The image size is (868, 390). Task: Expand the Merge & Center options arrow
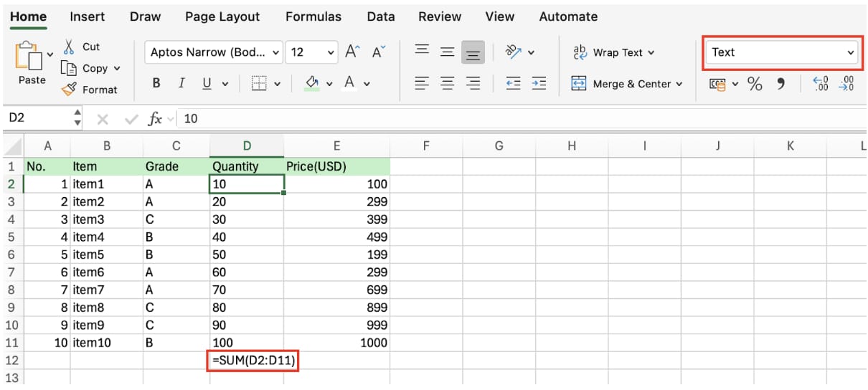point(679,84)
